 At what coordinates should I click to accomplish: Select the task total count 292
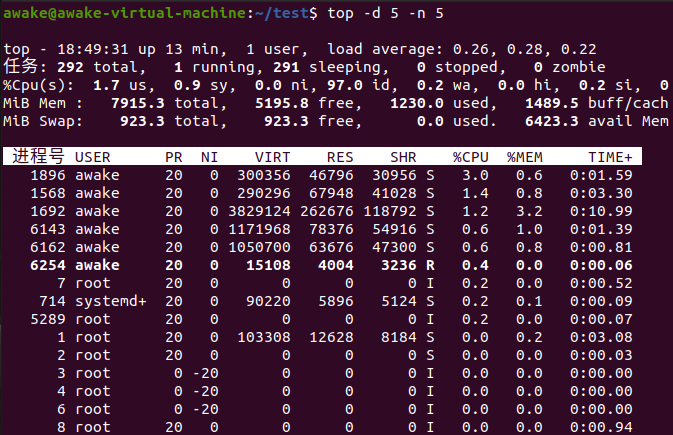[70, 67]
